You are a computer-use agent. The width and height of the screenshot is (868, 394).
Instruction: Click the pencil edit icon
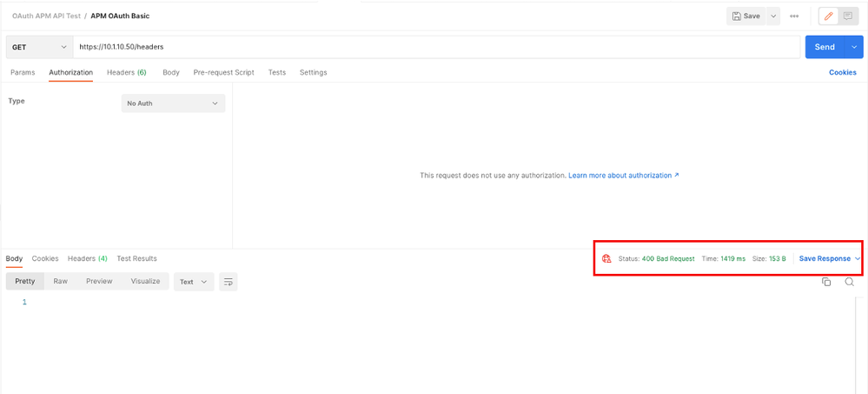pyautogui.click(x=829, y=16)
